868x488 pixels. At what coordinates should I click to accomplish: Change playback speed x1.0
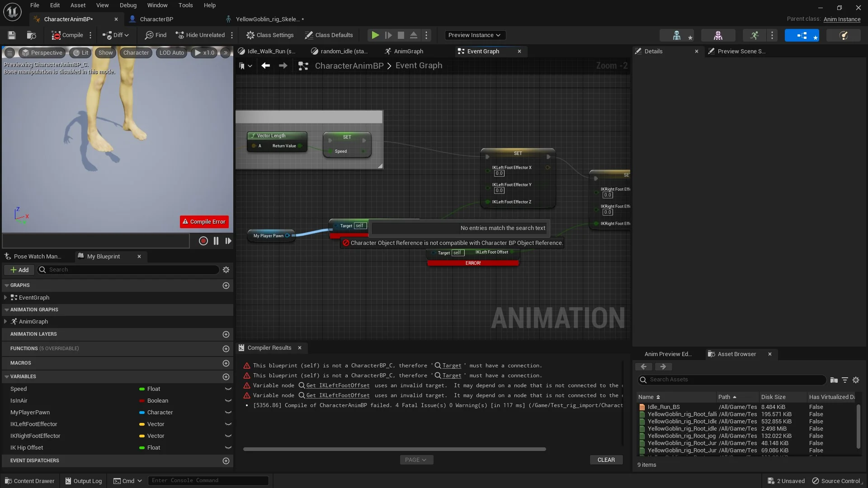click(204, 53)
